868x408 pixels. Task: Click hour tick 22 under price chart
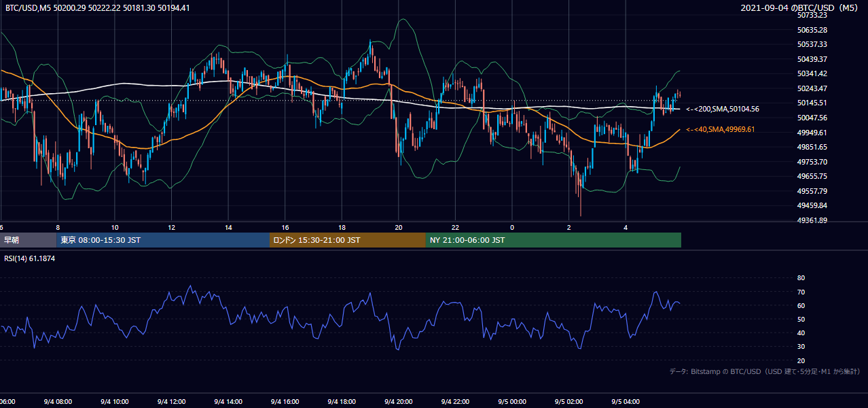(455, 228)
